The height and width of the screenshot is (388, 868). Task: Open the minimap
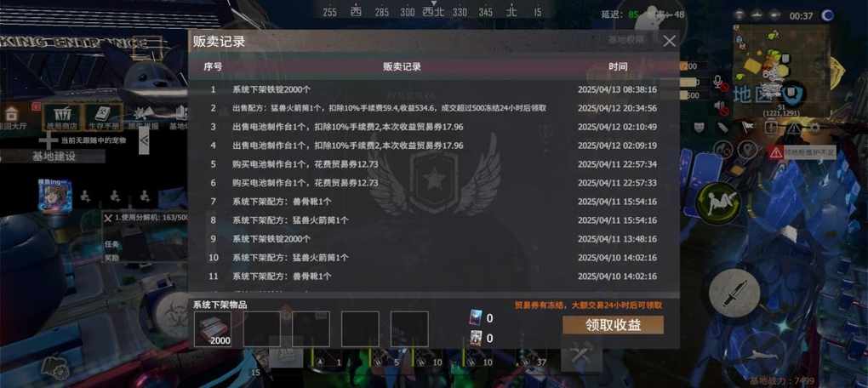(x=782, y=71)
